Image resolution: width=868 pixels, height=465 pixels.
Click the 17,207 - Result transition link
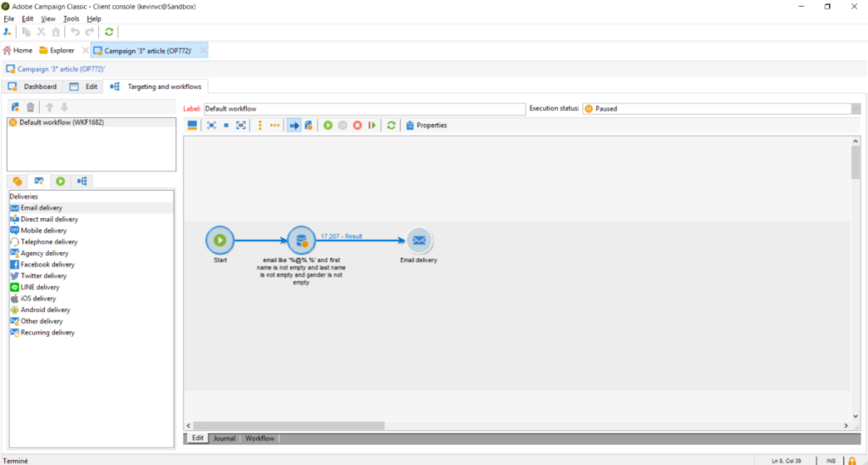342,236
